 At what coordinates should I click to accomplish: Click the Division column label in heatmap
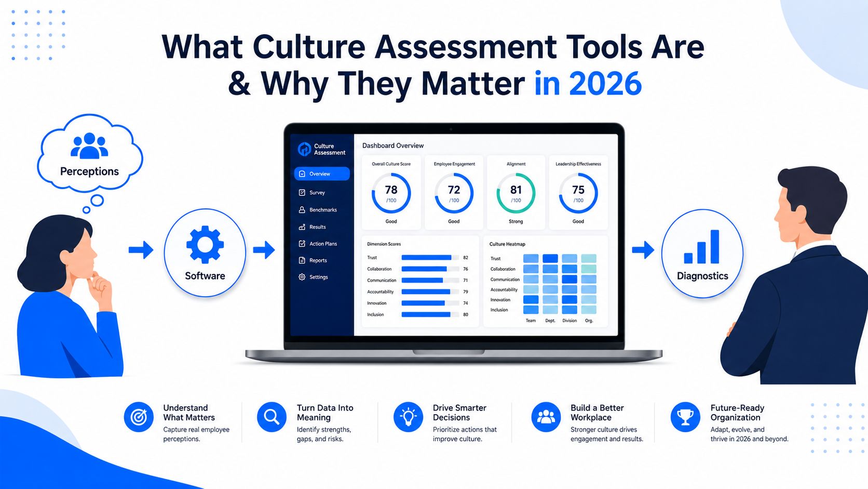coord(569,321)
